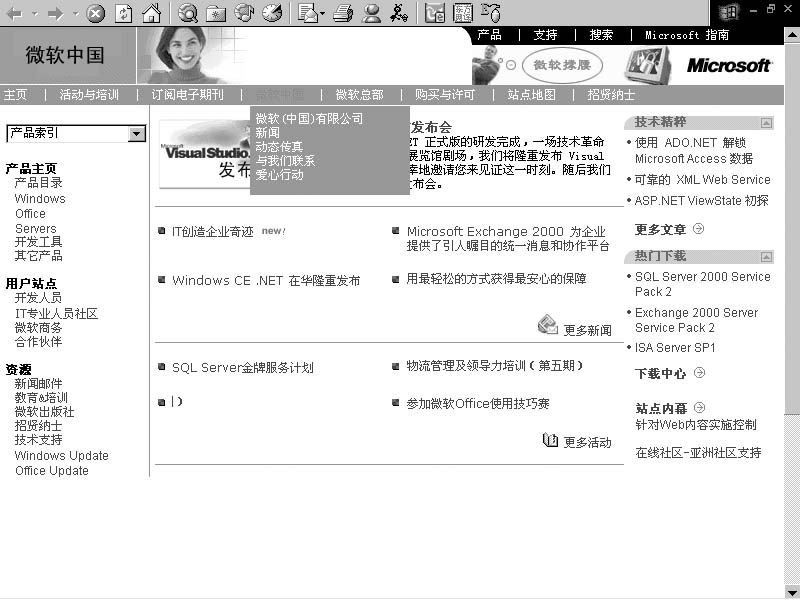800x600 pixels.
Task: Collapse the 技术精粹 panel arrow
Action: (766, 123)
